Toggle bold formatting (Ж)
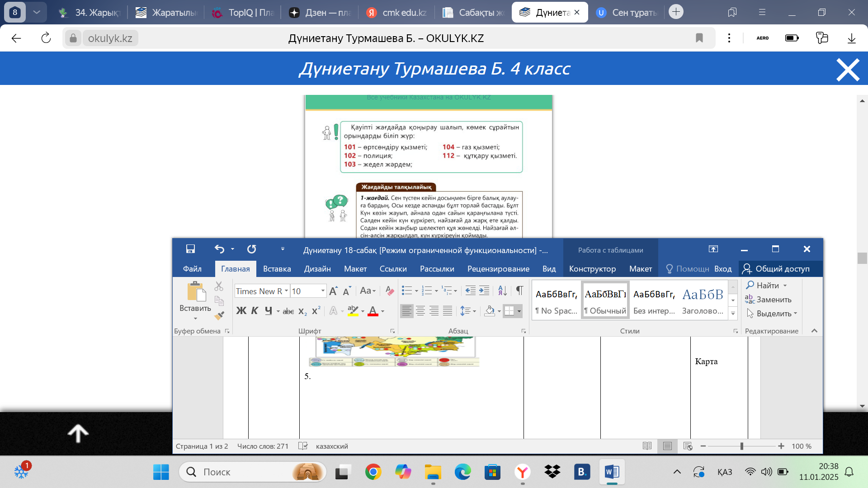The image size is (868, 488). tap(241, 311)
